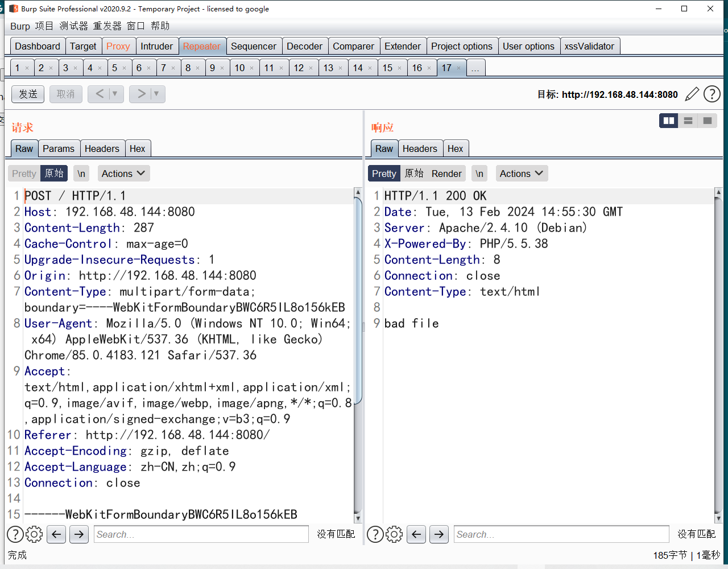
Task: Go to next request search match
Action: click(79, 534)
